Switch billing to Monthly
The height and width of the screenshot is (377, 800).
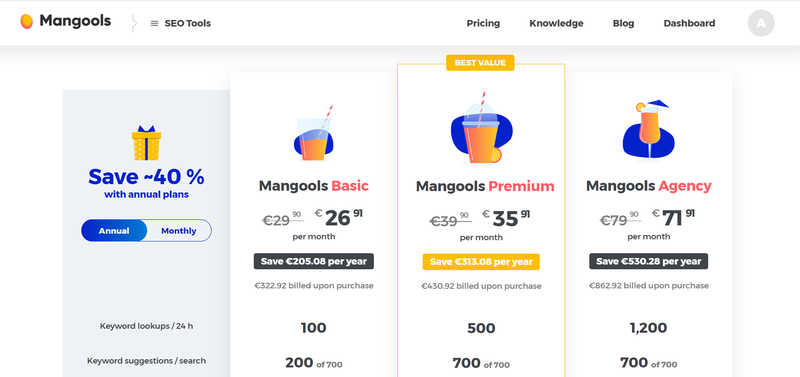(179, 231)
